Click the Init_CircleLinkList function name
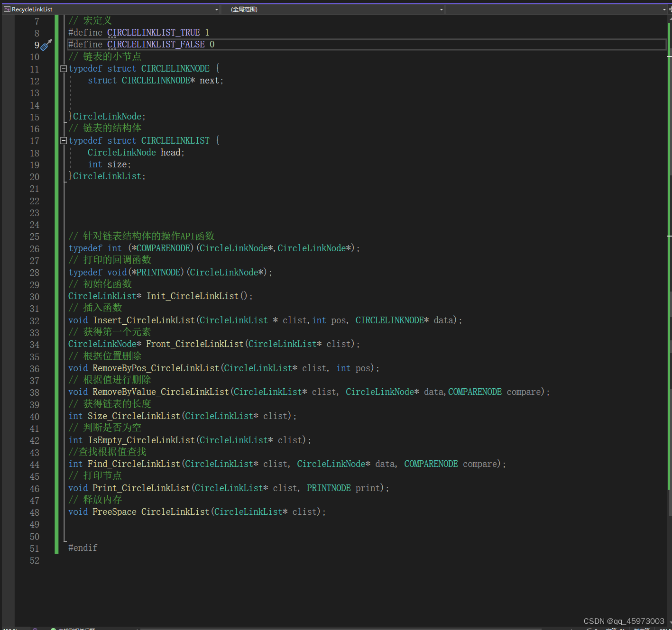This screenshot has height=630, width=672. click(x=193, y=296)
